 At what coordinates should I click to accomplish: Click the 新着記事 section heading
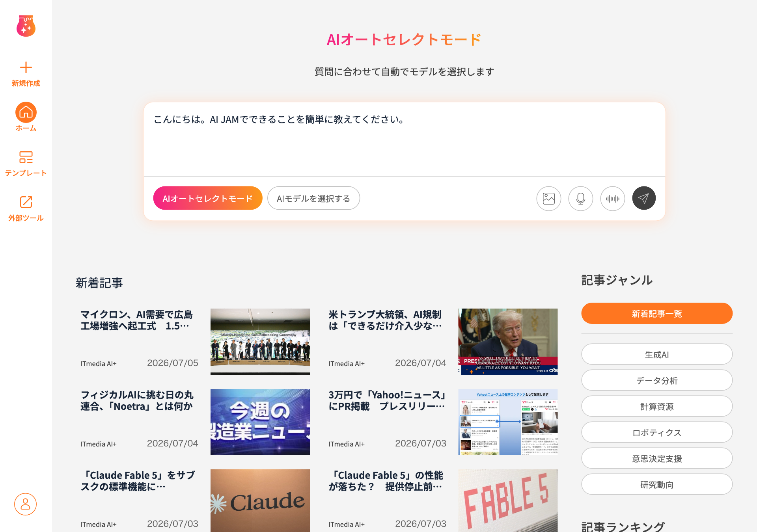[x=99, y=283]
